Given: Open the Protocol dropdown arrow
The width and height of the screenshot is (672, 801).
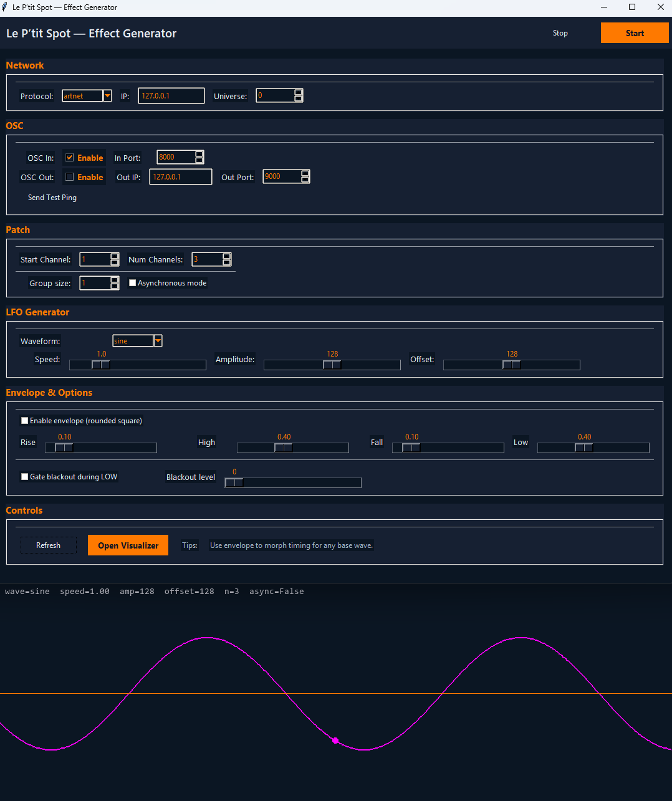Looking at the screenshot, I should click(107, 96).
